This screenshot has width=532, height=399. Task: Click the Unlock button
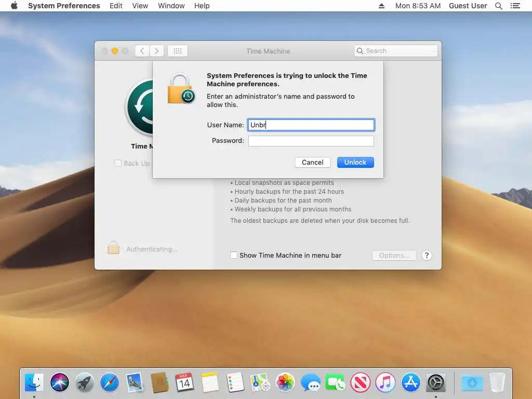point(355,162)
